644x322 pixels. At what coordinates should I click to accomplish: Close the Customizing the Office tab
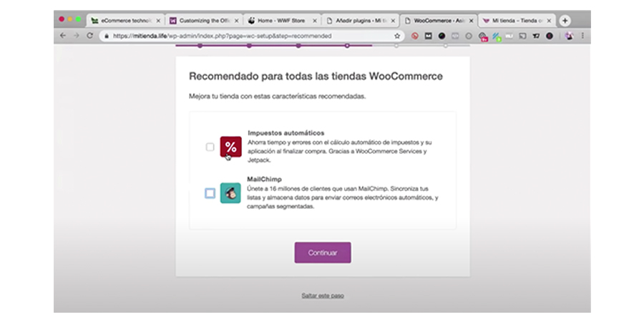coord(236,21)
